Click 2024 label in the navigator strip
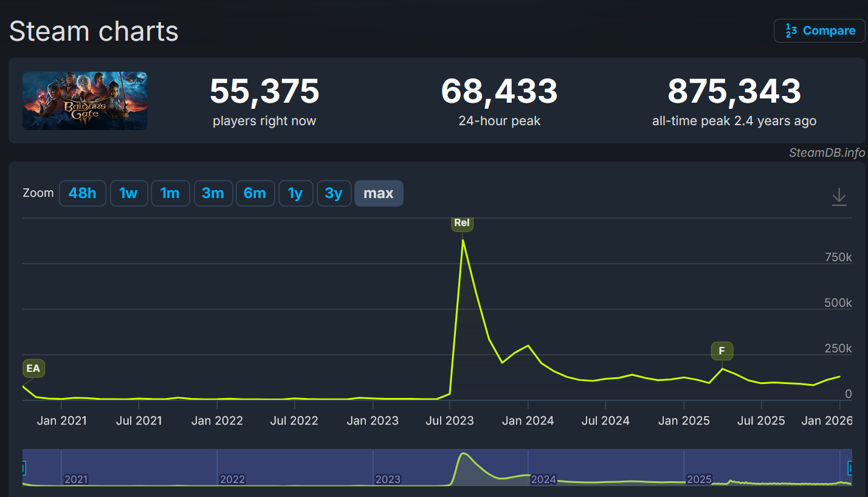The image size is (868, 497). pos(543,479)
